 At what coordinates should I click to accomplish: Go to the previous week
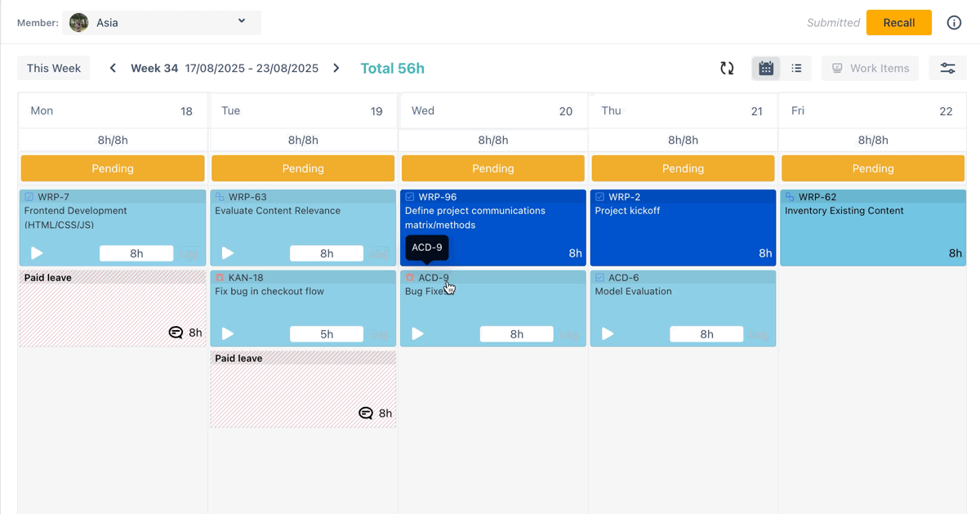113,69
